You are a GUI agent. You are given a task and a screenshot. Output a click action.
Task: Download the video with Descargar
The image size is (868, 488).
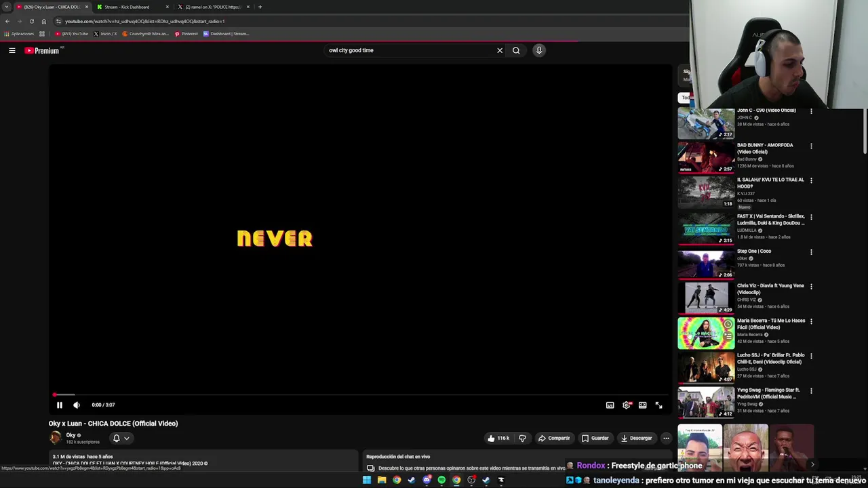pyautogui.click(x=636, y=438)
